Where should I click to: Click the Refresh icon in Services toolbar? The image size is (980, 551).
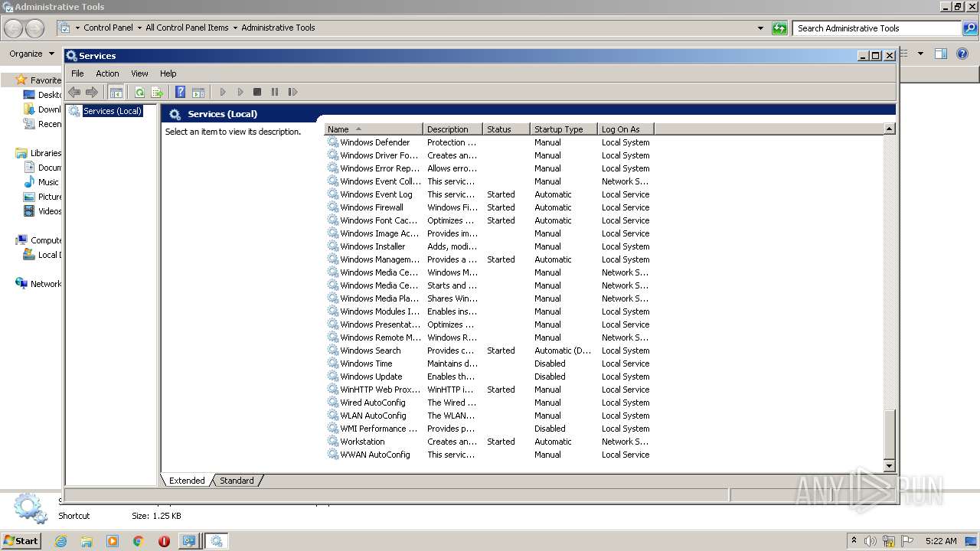tap(139, 92)
